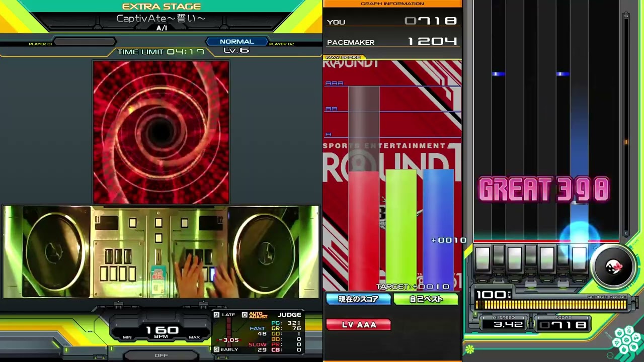Image resolution: width=644 pixels, height=362 pixels.
Task: Tap the sixth key (last black key)
Action: [x=563, y=256]
